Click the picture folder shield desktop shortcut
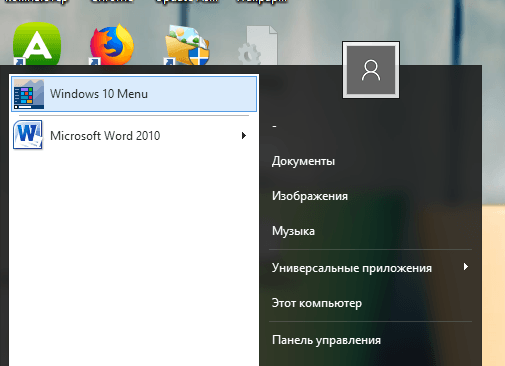Screen dimensions: 505x366 tap(187, 45)
